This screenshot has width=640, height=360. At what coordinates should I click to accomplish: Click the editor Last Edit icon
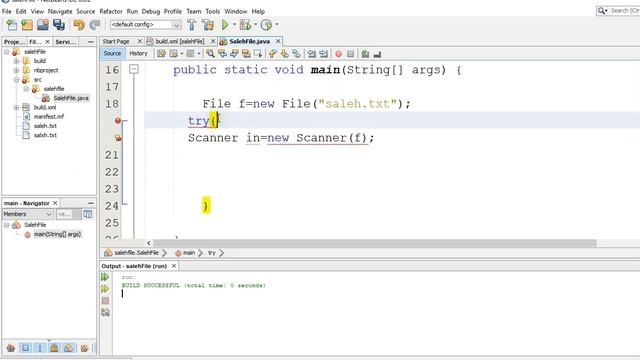click(x=161, y=53)
